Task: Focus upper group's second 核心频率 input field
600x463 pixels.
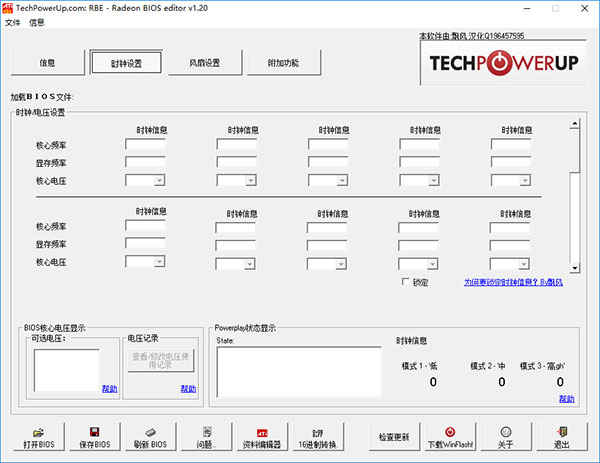Action: click(236, 145)
